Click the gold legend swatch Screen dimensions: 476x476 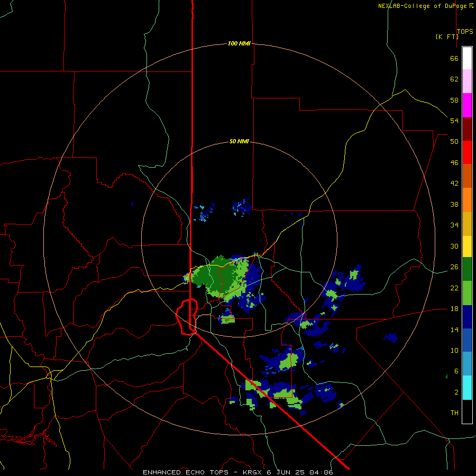coord(467,224)
